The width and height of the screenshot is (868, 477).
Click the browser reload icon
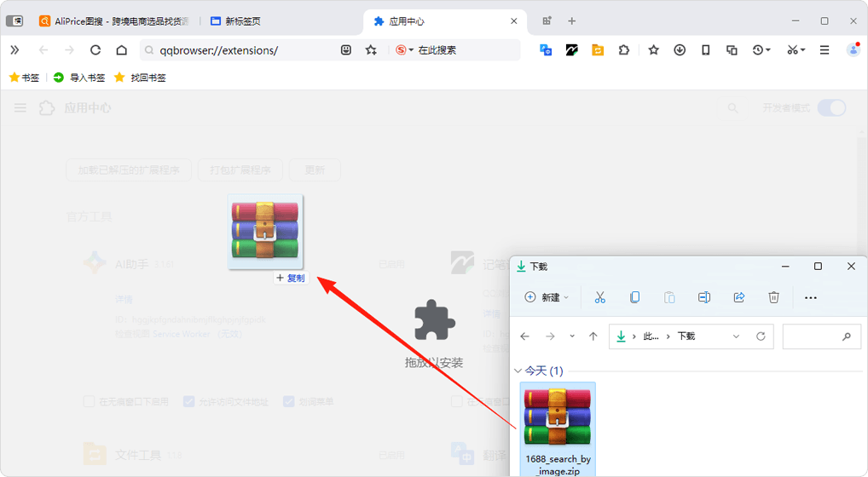[95, 50]
